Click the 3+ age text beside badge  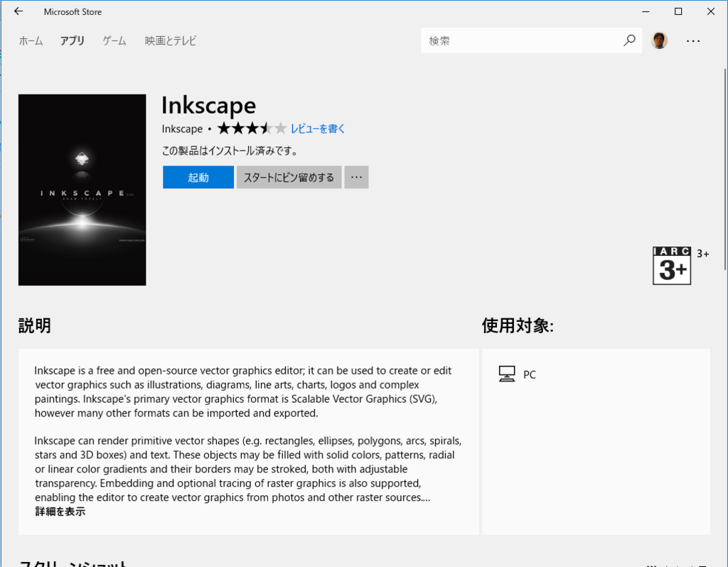click(x=703, y=254)
